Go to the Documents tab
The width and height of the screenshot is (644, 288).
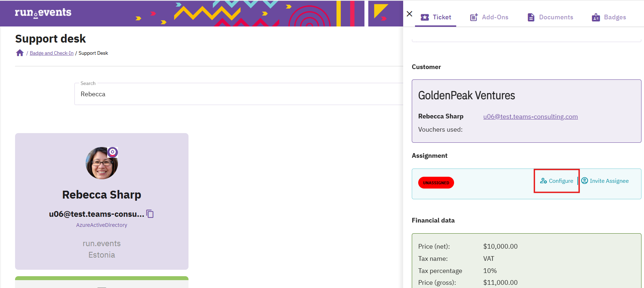[550, 17]
